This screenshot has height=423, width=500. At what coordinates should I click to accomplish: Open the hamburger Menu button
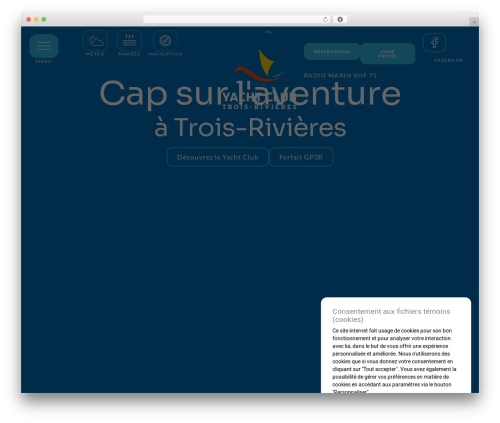[44, 46]
